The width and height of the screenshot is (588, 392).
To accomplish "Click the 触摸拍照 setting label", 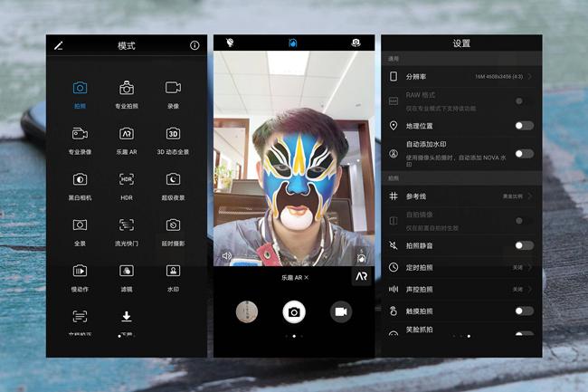I will 419,311.
